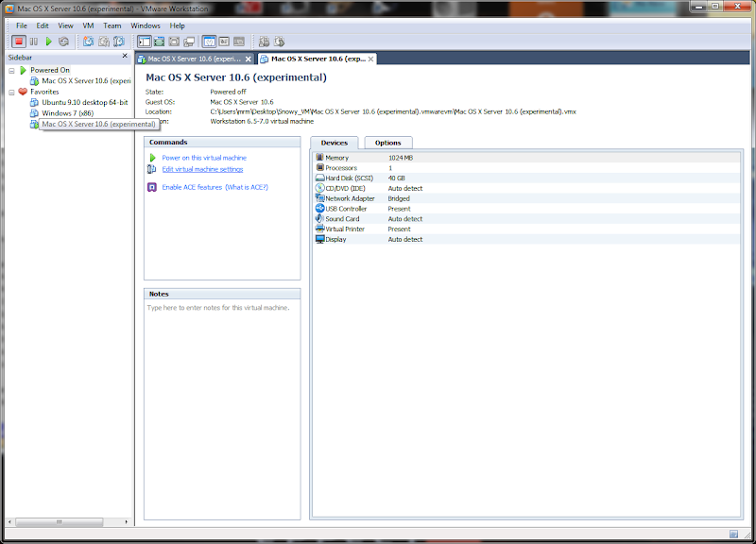Collapse the Powered On tree group
This screenshot has height=544, width=756.
click(11, 70)
